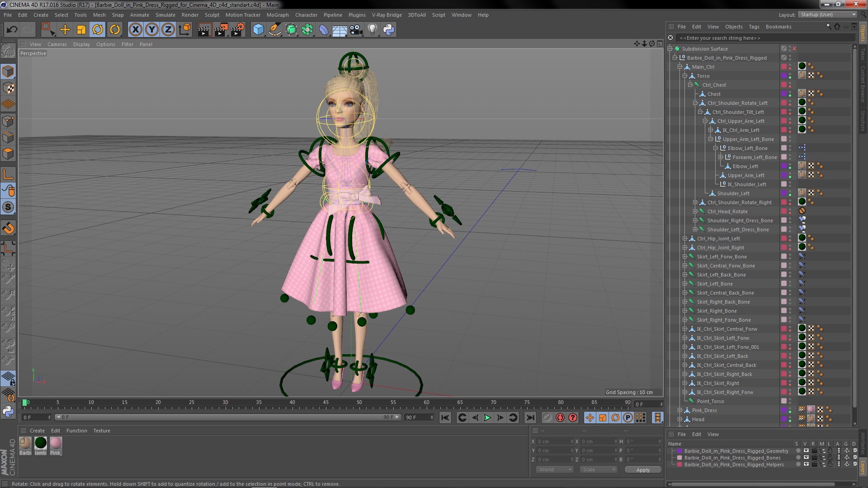This screenshot has height=488, width=868.
Task: Click the Live Selection tool icon
Action: pyautogui.click(x=48, y=30)
